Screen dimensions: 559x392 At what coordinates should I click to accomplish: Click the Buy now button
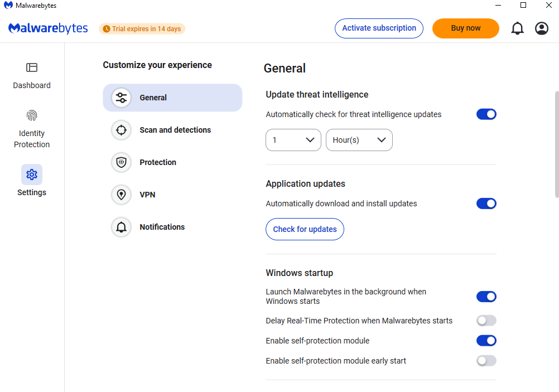466,28
